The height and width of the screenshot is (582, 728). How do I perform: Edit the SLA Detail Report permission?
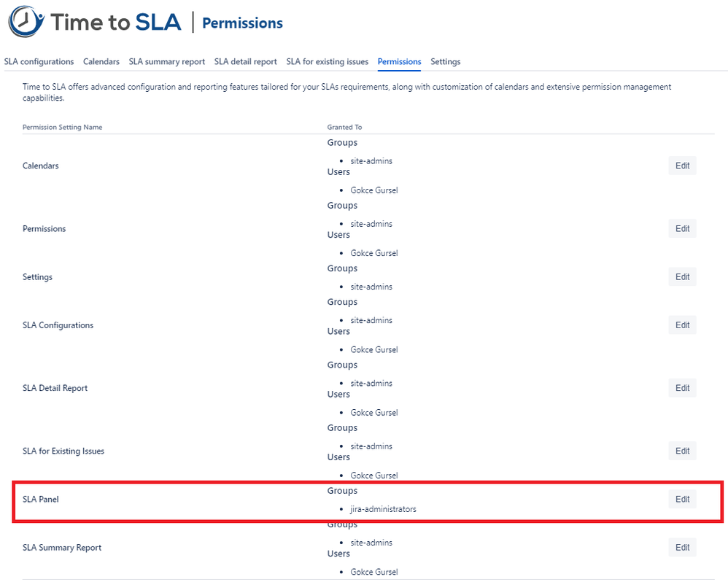tap(681, 387)
